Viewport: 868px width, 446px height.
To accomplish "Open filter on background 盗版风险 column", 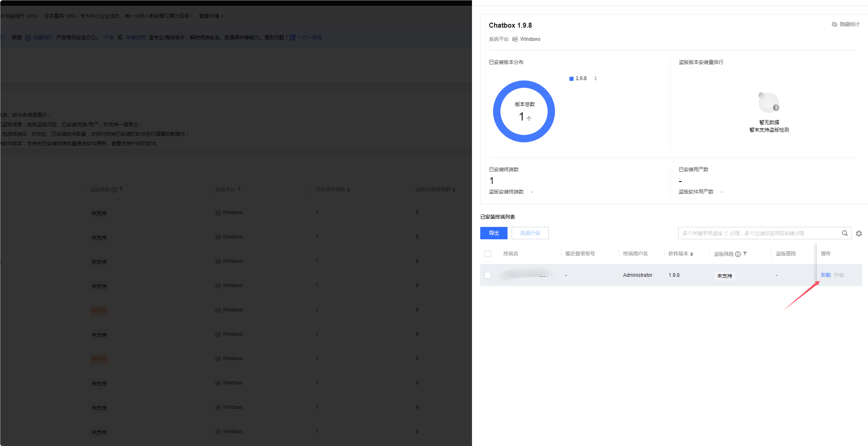I will (121, 189).
